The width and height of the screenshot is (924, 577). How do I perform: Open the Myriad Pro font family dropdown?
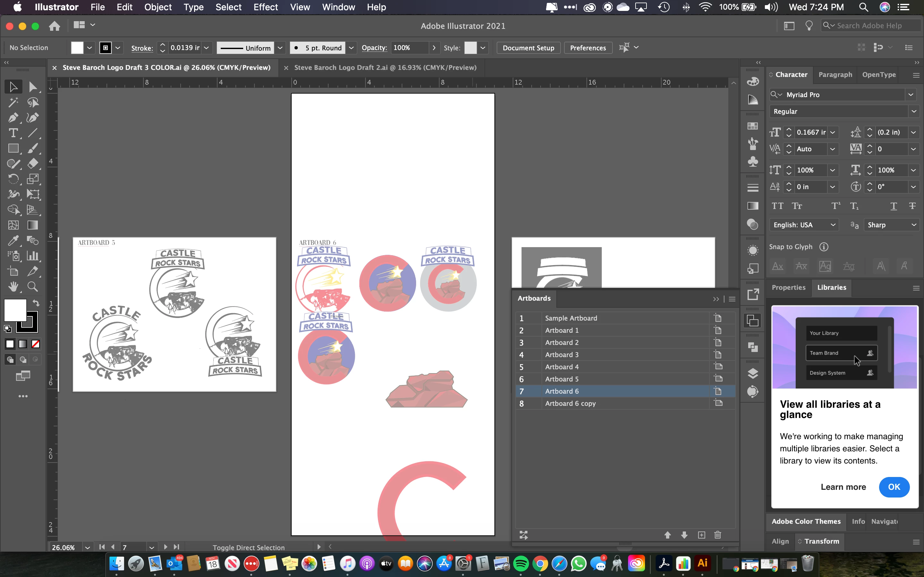click(x=911, y=95)
